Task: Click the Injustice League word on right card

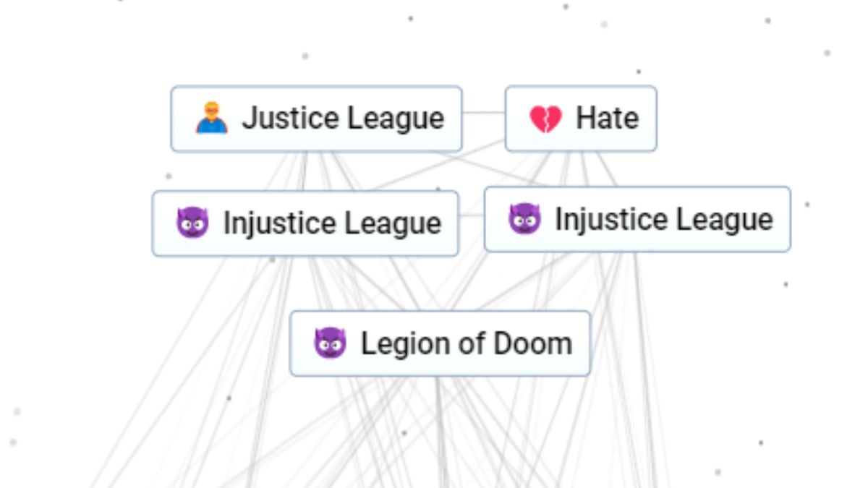Action: (x=665, y=218)
